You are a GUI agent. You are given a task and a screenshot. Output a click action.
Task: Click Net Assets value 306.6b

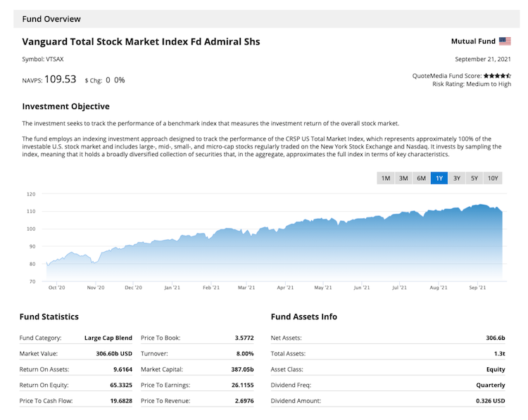click(496, 338)
